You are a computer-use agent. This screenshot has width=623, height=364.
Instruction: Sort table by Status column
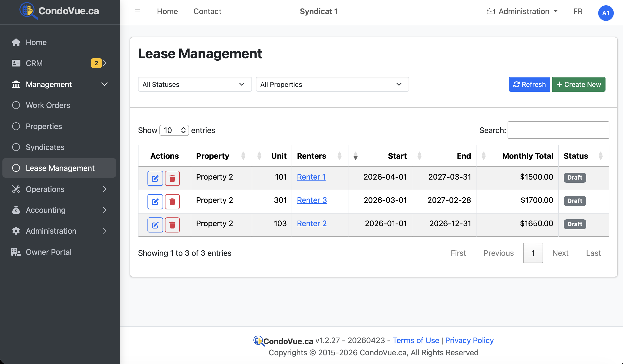pos(583,156)
